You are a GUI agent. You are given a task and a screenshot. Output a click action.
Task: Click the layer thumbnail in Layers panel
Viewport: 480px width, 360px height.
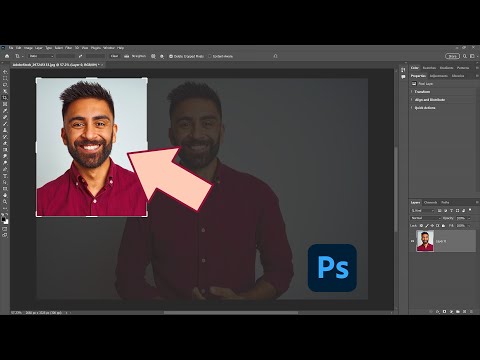coord(425,241)
